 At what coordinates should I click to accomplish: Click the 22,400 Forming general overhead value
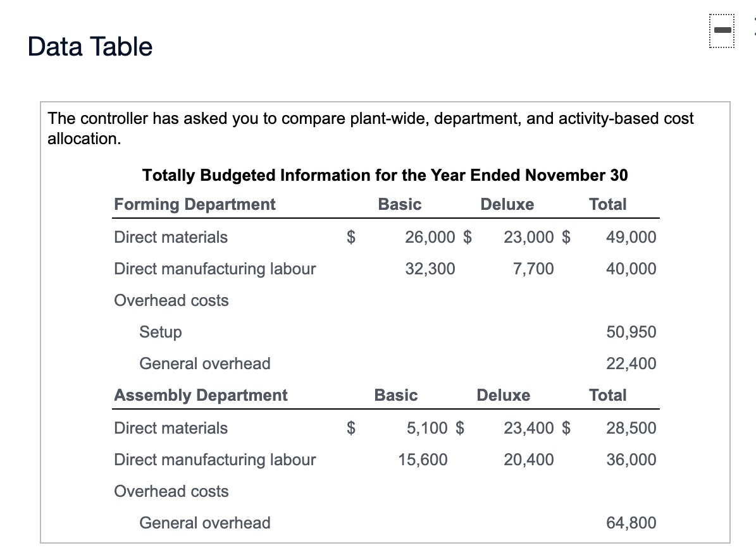point(631,363)
